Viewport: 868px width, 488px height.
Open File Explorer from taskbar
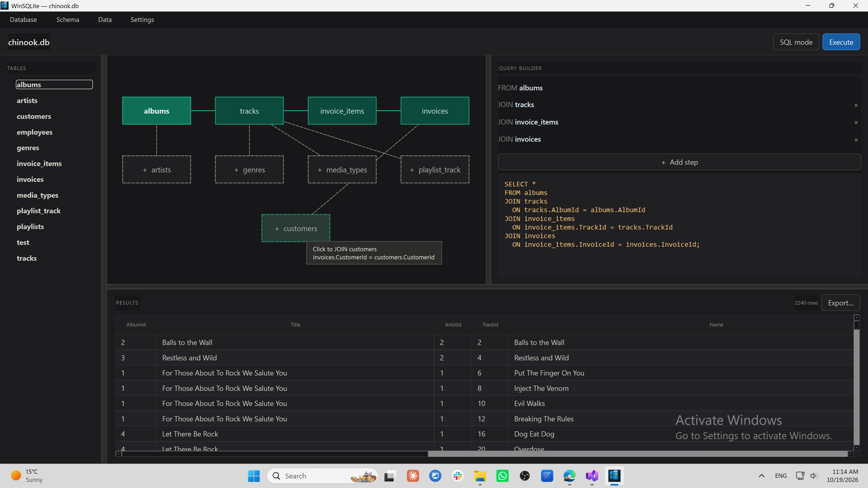(480, 476)
